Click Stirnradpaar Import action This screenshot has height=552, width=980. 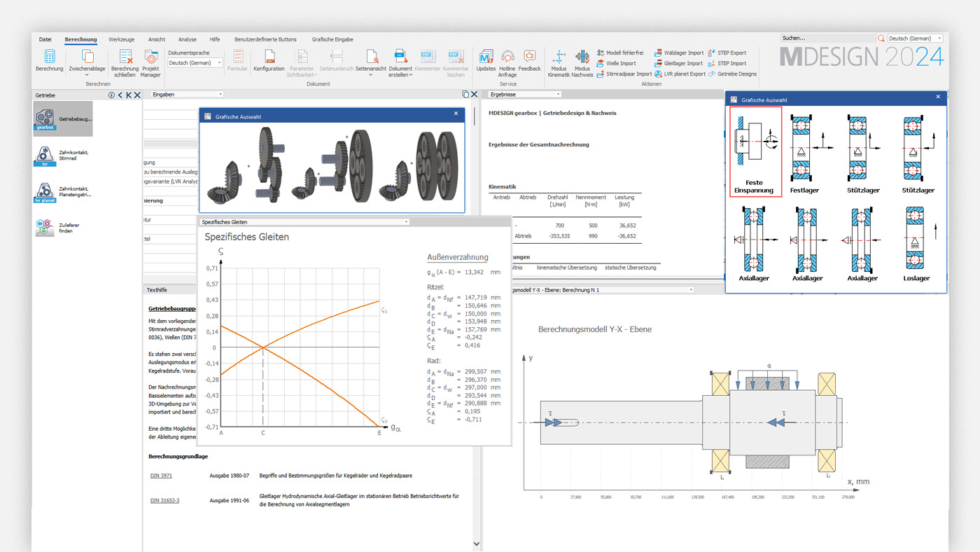(624, 74)
